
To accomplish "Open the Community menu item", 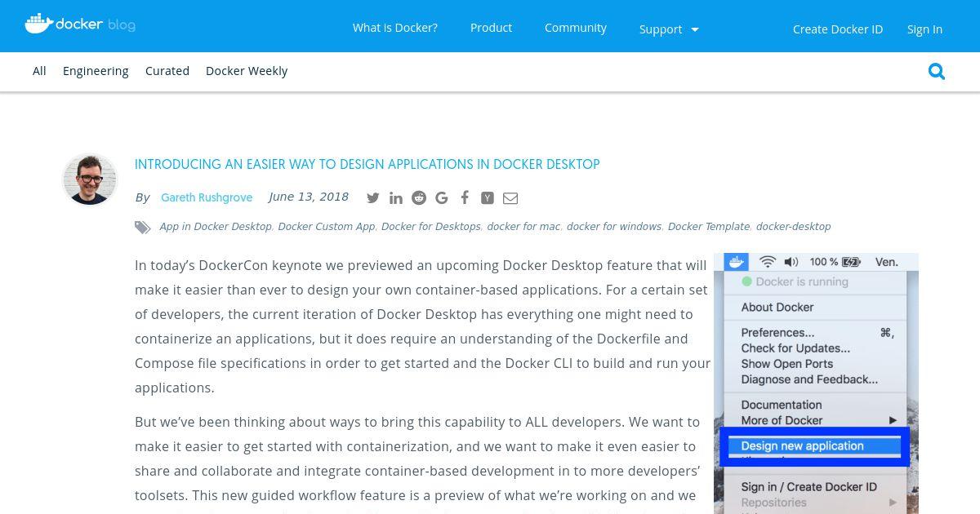I will click(576, 28).
